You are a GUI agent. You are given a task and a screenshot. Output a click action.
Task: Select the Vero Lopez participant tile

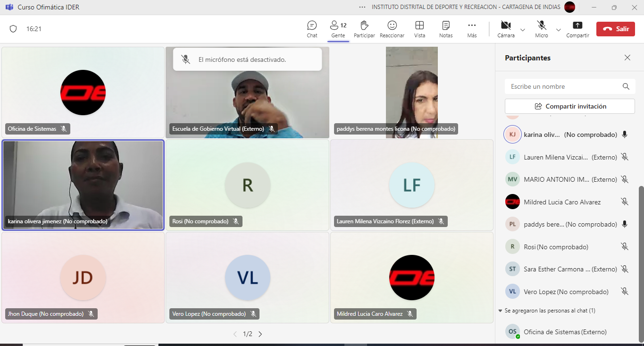pyautogui.click(x=247, y=277)
